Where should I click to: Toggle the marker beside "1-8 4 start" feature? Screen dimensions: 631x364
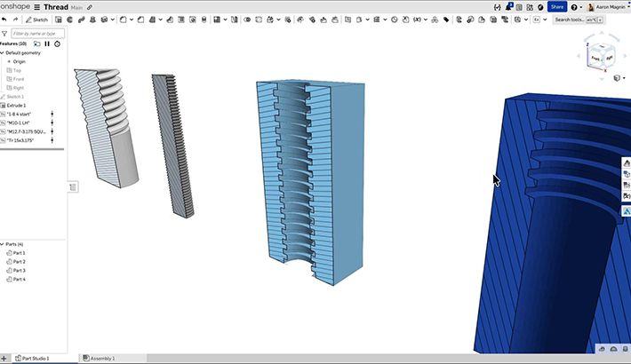click(x=52, y=114)
